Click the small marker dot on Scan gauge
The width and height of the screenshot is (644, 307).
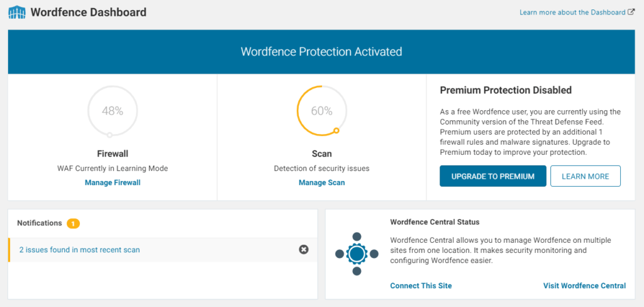(336, 131)
